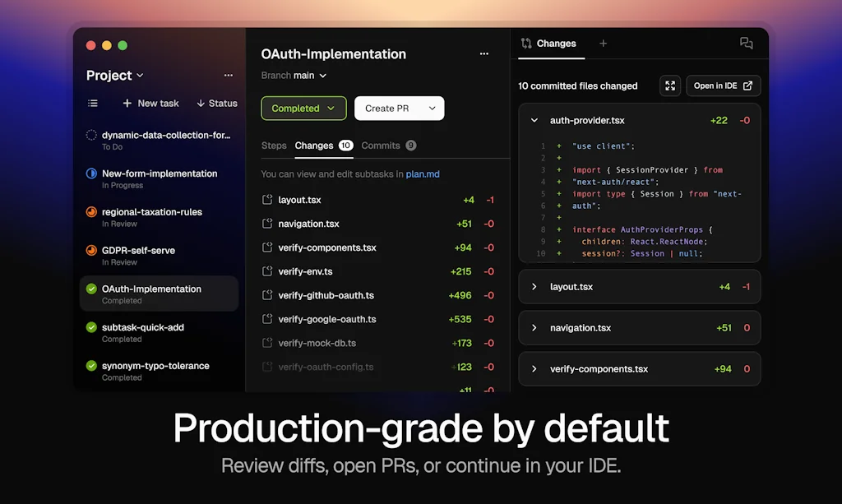Viewport: 842px width, 504px height.
Task: Select the GDPR-self-serve task
Action: coord(159,256)
